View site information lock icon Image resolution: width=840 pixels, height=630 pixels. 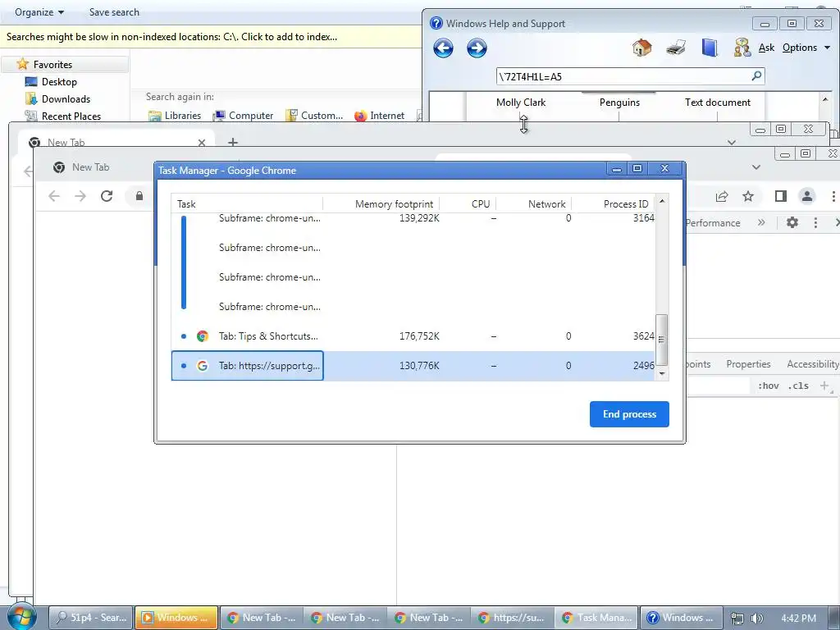[139, 196]
